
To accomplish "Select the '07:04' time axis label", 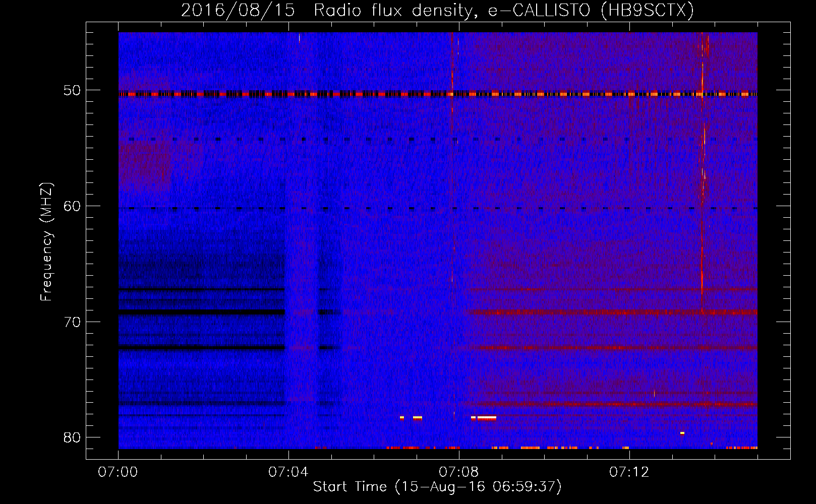I will coord(288,472).
